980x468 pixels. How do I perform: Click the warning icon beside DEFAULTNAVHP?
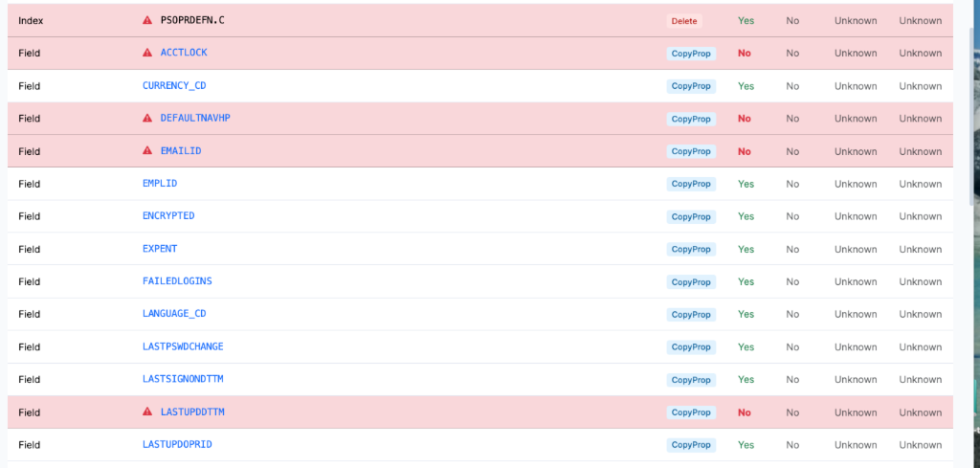pyautogui.click(x=147, y=118)
